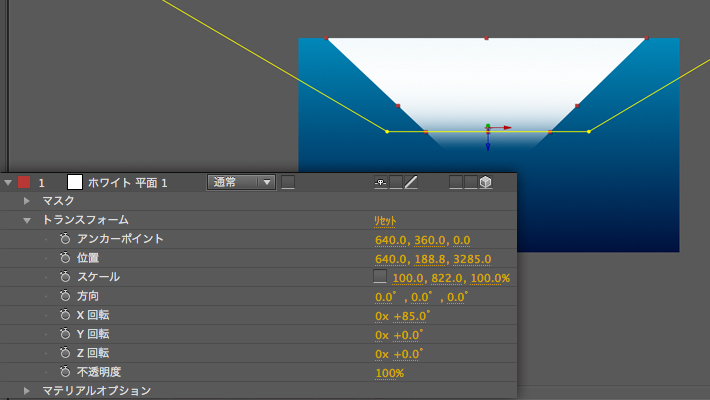The height and width of the screenshot is (400, 710).
Task: Enable the Y 回転 stopwatch
Action: coord(65,334)
